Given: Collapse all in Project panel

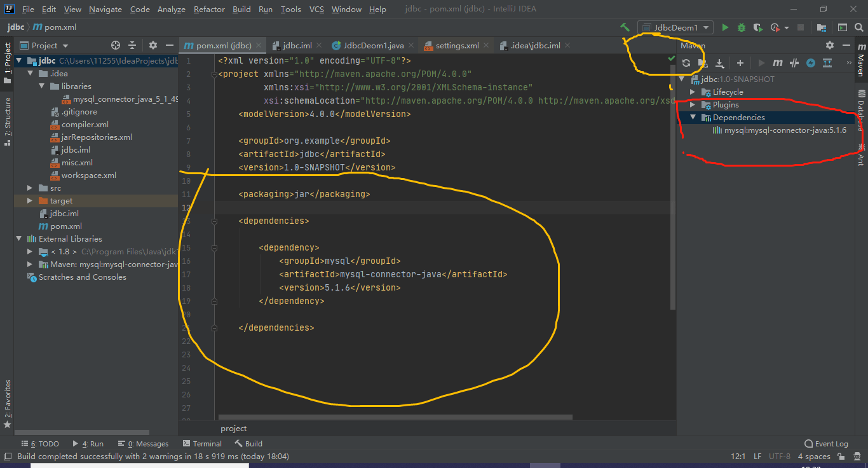Looking at the screenshot, I should point(132,45).
